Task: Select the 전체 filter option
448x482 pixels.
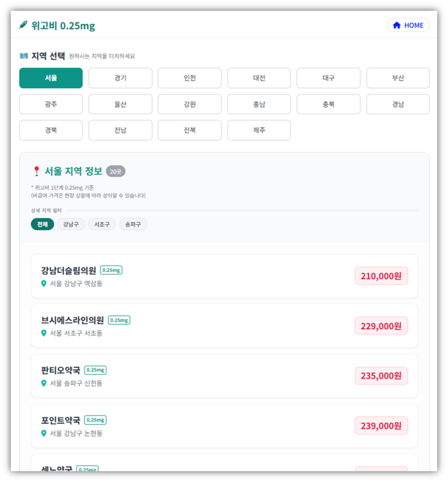Action: (42, 224)
